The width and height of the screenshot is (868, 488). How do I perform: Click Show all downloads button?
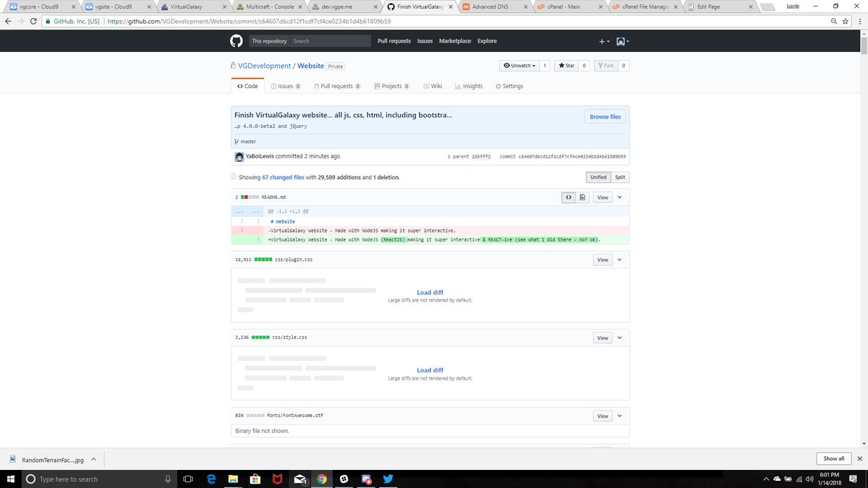833,458
